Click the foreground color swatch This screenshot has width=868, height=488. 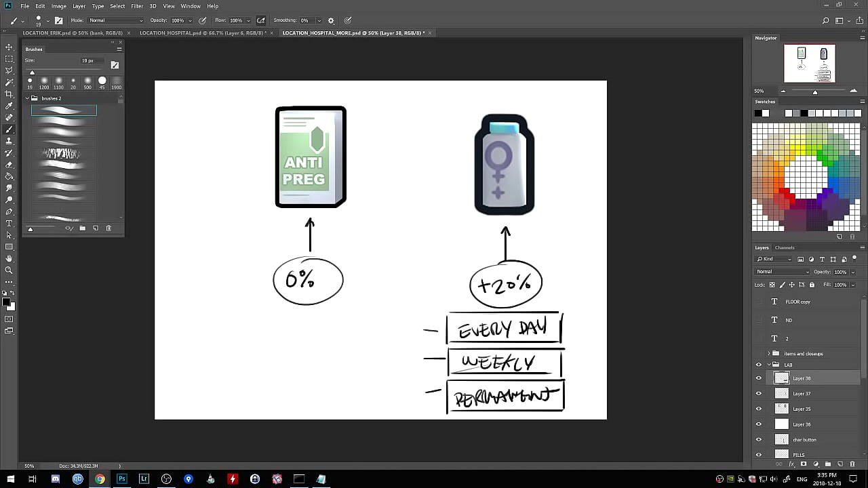(x=6, y=302)
